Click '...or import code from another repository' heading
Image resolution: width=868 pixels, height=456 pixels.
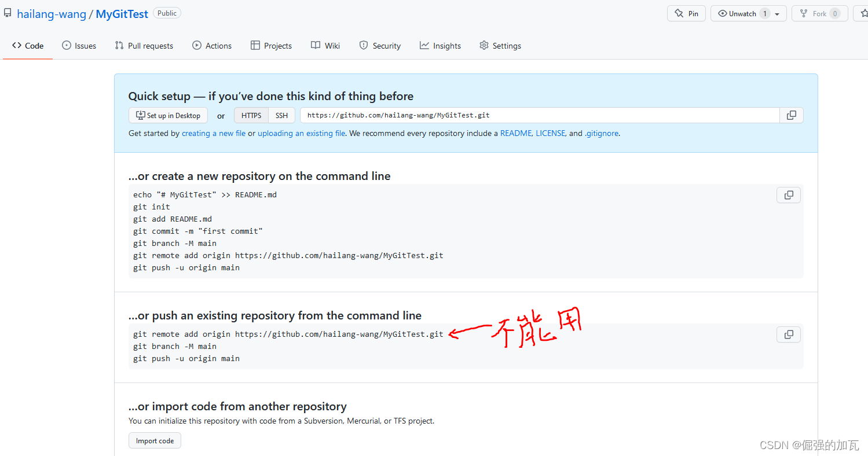(x=237, y=406)
